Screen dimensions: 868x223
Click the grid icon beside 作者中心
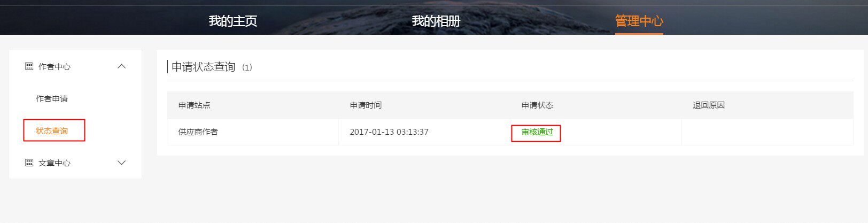point(29,66)
